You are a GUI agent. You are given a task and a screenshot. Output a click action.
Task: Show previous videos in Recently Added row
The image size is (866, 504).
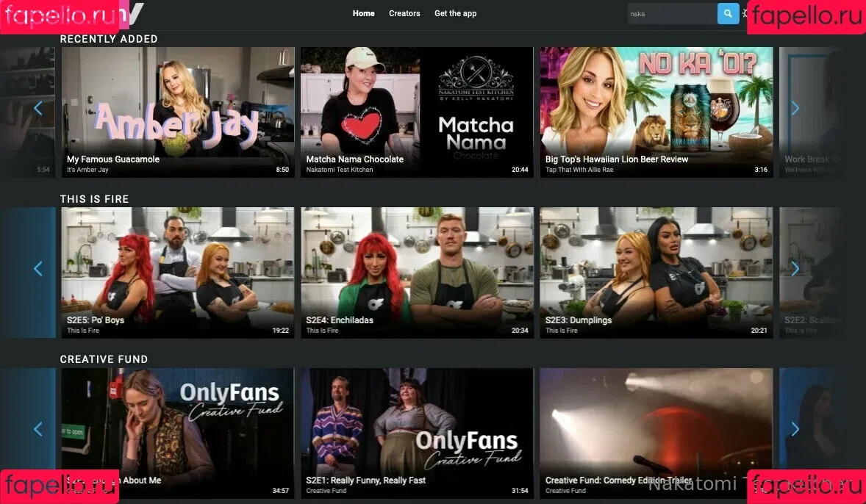point(38,108)
